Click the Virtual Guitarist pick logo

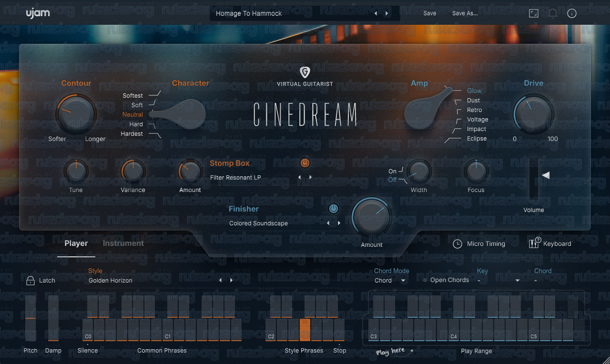click(x=305, y=72)
